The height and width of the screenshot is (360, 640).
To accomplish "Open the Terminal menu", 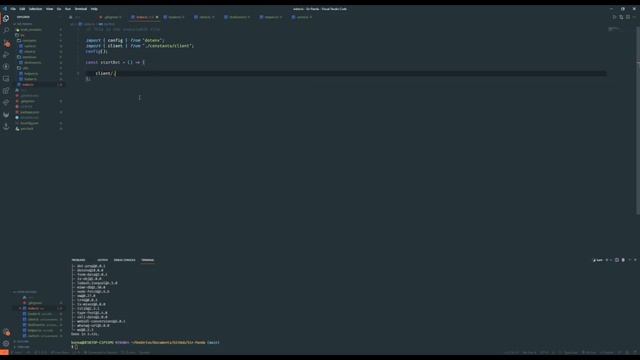I will tap(81, 9).
